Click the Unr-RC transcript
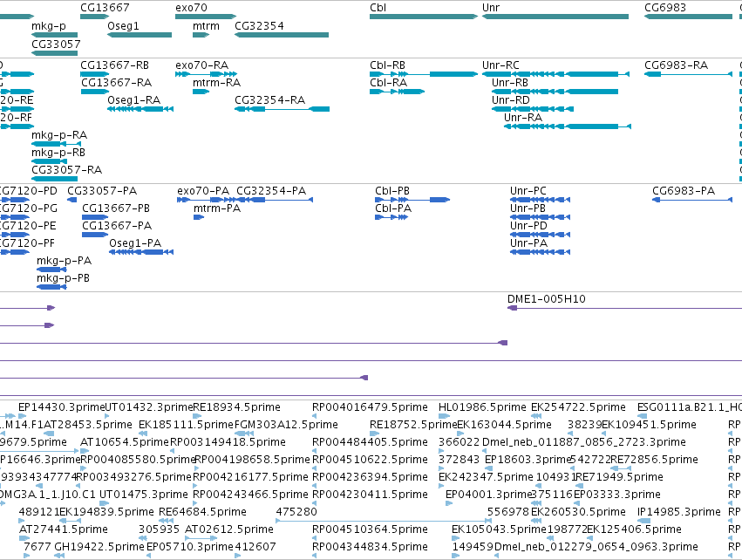This screenshot has width=742, height=560. 555,74
